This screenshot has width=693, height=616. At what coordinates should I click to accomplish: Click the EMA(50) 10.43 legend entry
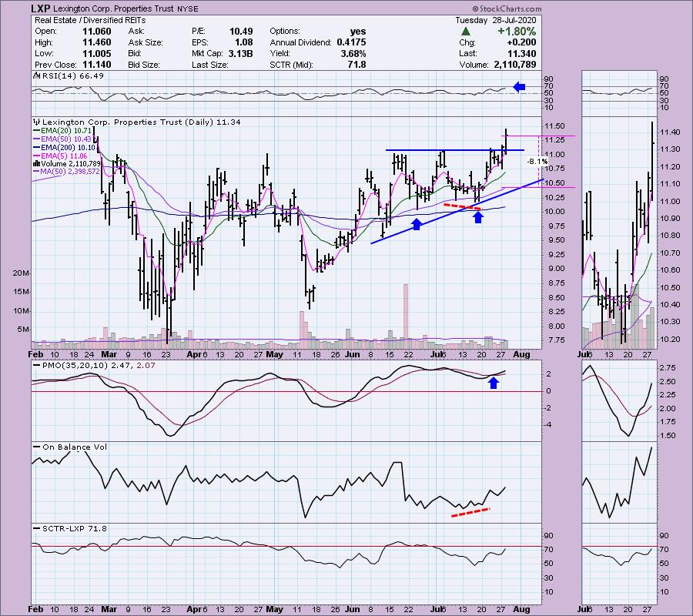(62, 139)
